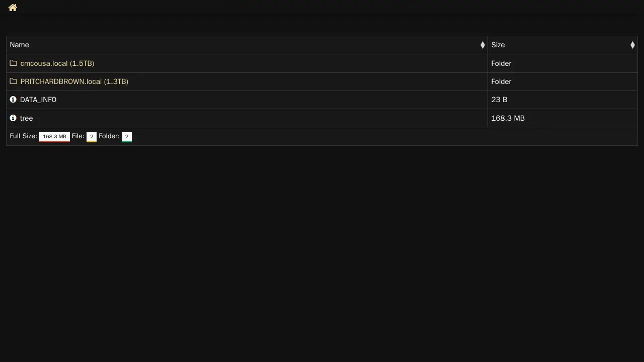Click the Folder size cell for PRITCHARDBROWN.local
The height and width of the screenshot is (362, 644).
point(501,81)
